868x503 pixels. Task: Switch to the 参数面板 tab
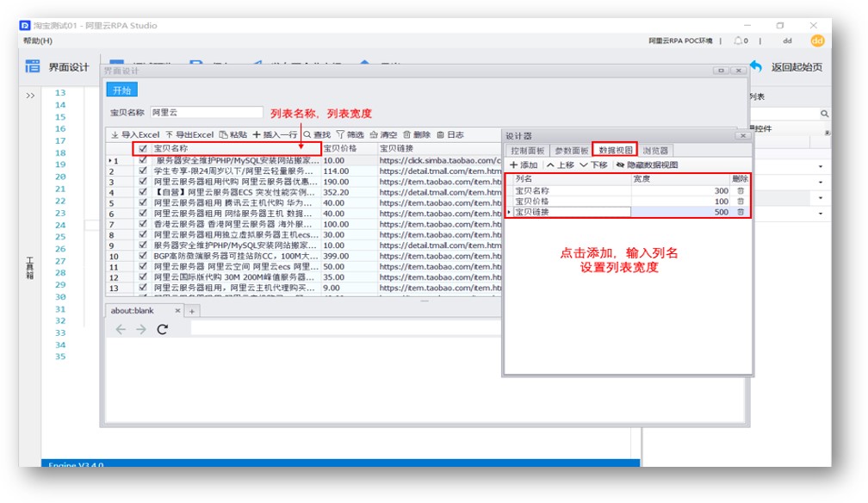click(x=571, y=151)
